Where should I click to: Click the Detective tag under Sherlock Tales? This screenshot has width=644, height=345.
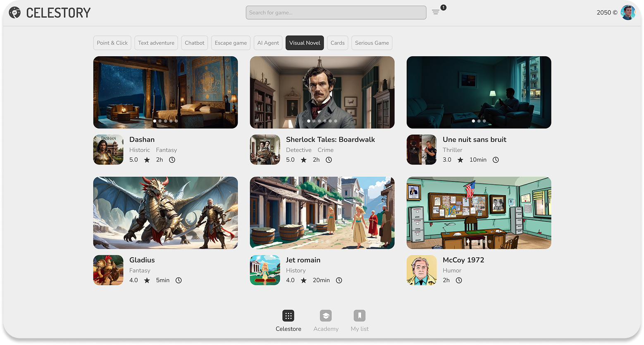(298, 150)
